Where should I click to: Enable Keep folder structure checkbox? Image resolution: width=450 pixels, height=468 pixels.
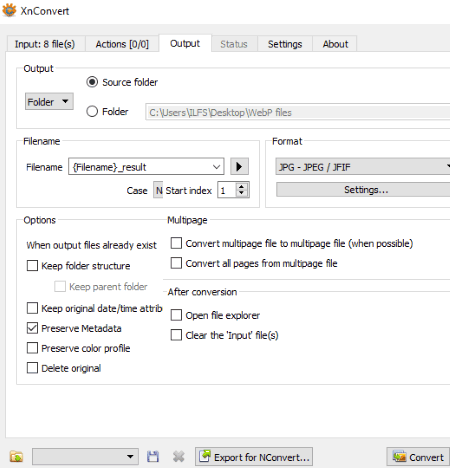pos(32,266)
